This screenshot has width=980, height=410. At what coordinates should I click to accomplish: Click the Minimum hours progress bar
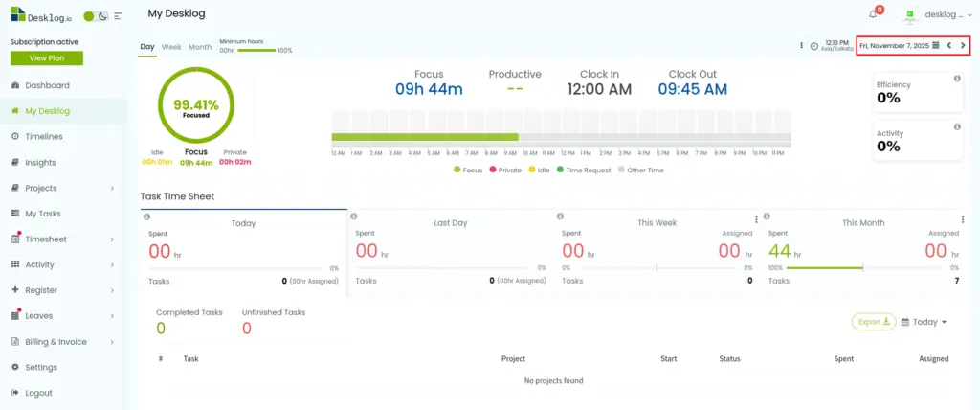pos(256,50)
